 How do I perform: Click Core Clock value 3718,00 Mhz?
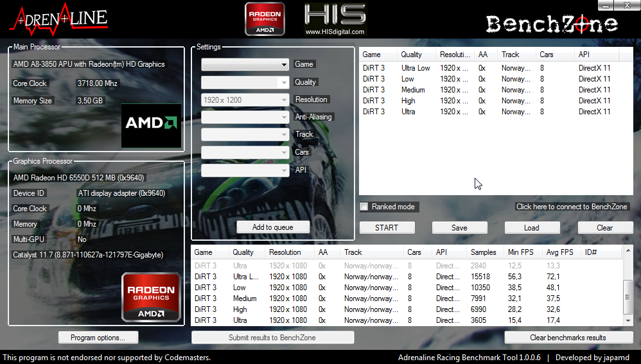(97, 83)
